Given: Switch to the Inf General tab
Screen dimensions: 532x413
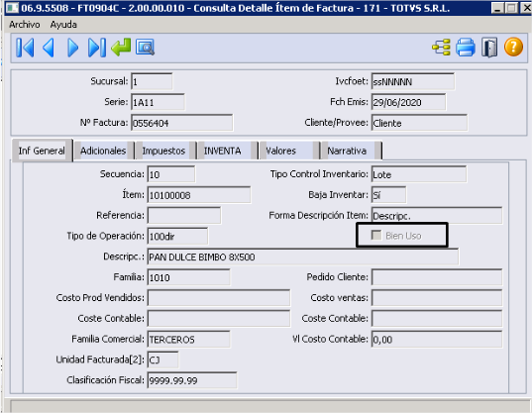Looking at the screenshot, I should pyautogui.click(x=42, y=151).
